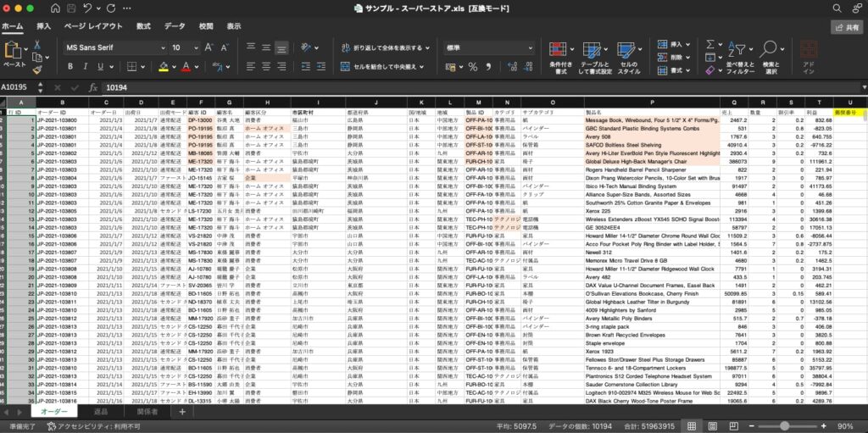Viewport: 868px width, 433px height.
Task: Switch to page layout view in status bar
Action: coord(711,425)
